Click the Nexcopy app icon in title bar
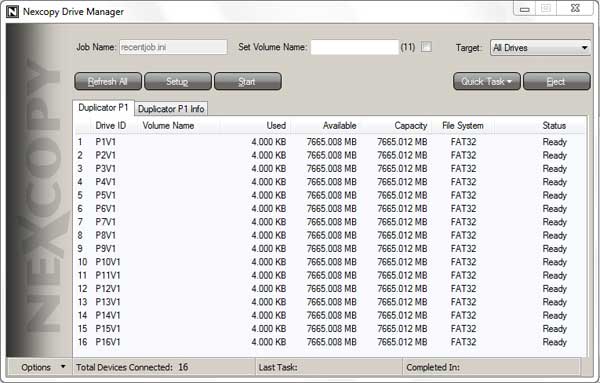 (12, 11)
